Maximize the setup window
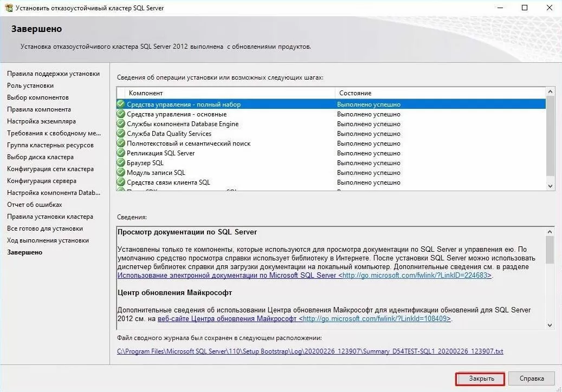Viewport: 562px width, 392px height. 525,8
